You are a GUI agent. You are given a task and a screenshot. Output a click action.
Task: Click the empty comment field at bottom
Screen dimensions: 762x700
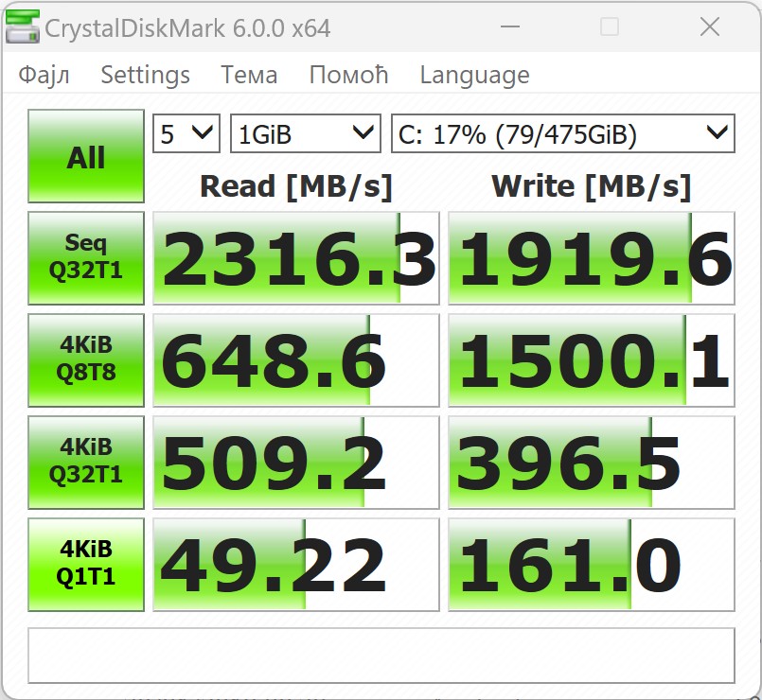381,655
